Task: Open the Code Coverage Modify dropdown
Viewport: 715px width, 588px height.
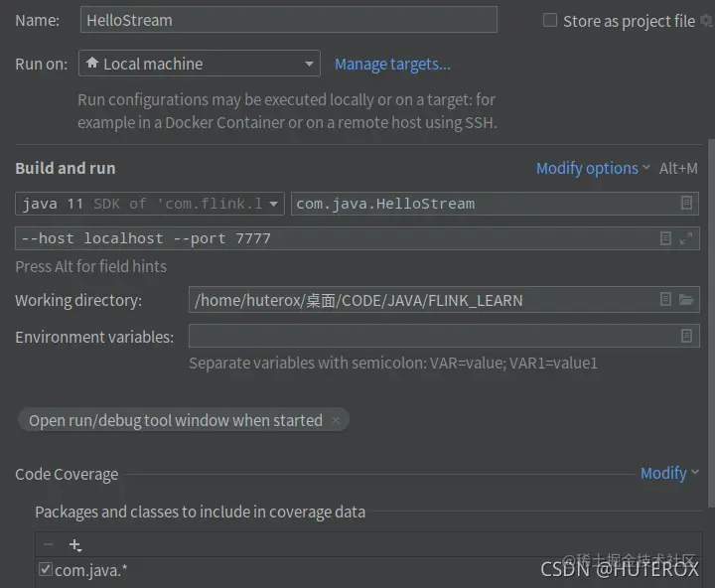Action: coord(669,474)
